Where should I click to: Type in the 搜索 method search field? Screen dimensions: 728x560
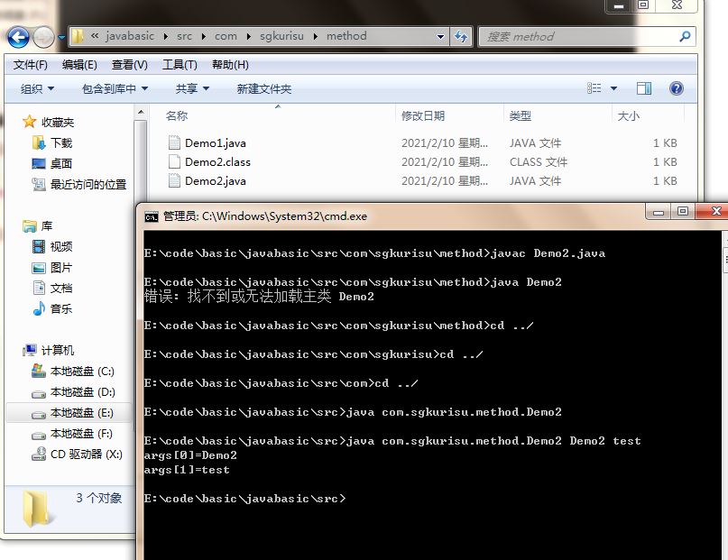(577, 37)
